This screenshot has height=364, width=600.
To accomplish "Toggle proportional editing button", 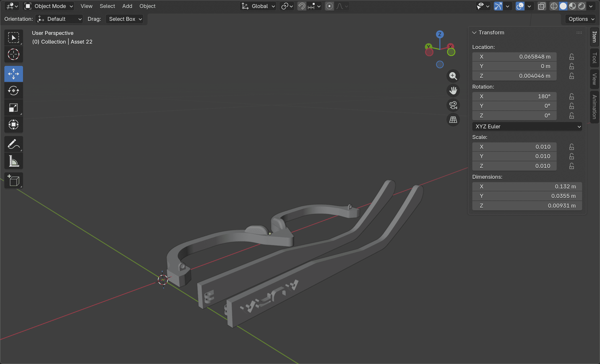I will (329, 6).
